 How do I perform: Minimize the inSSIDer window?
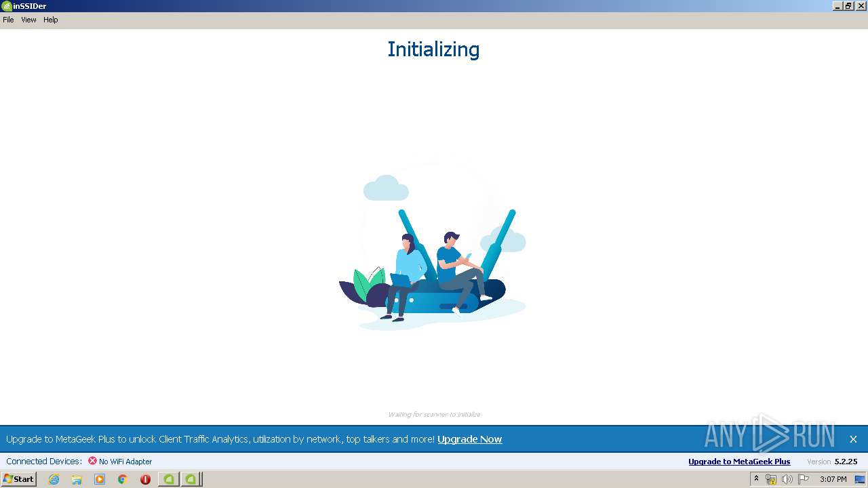click(838, 6)
